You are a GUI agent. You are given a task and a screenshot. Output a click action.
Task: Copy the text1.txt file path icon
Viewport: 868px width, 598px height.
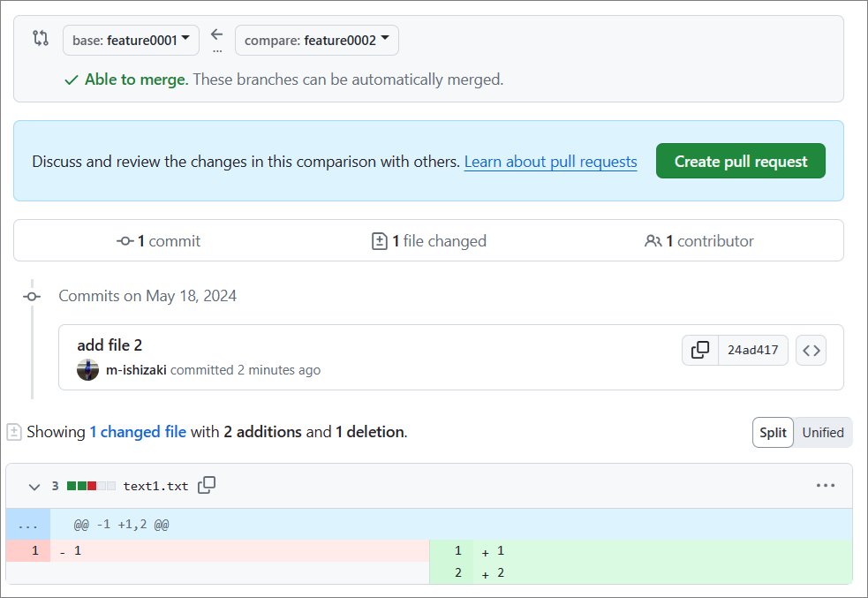(207, 485)
